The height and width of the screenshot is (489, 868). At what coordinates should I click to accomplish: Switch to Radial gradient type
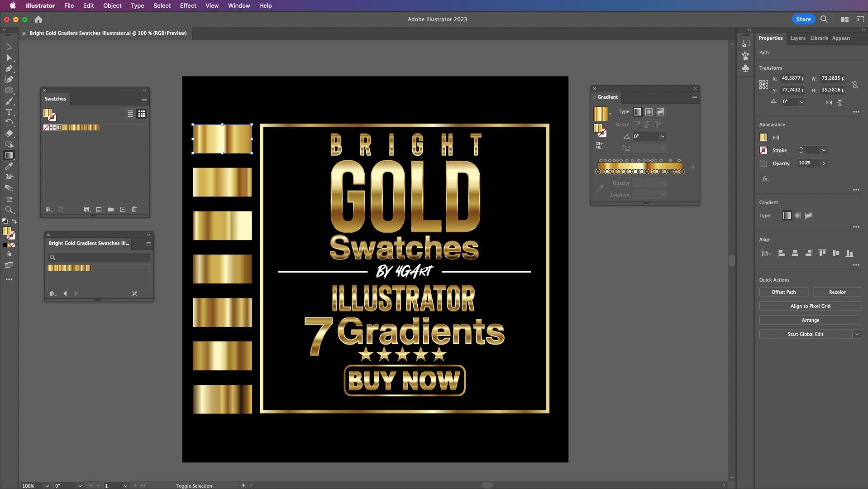coord(649,112)
